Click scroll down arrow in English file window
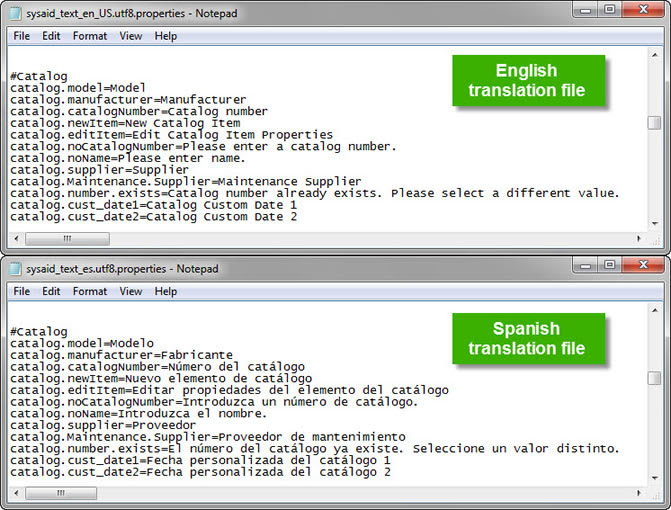This screenshot has height=510, width=671. (654, 223)
